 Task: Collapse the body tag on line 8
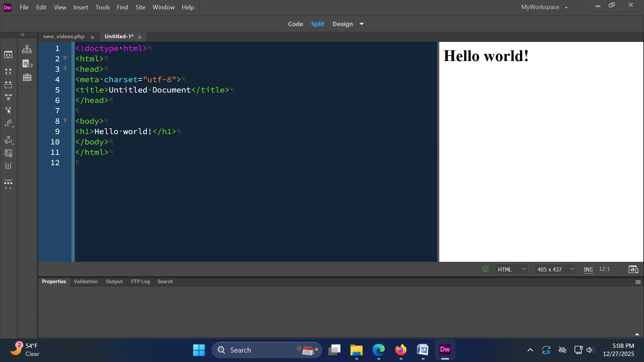(x=65, y=121)
